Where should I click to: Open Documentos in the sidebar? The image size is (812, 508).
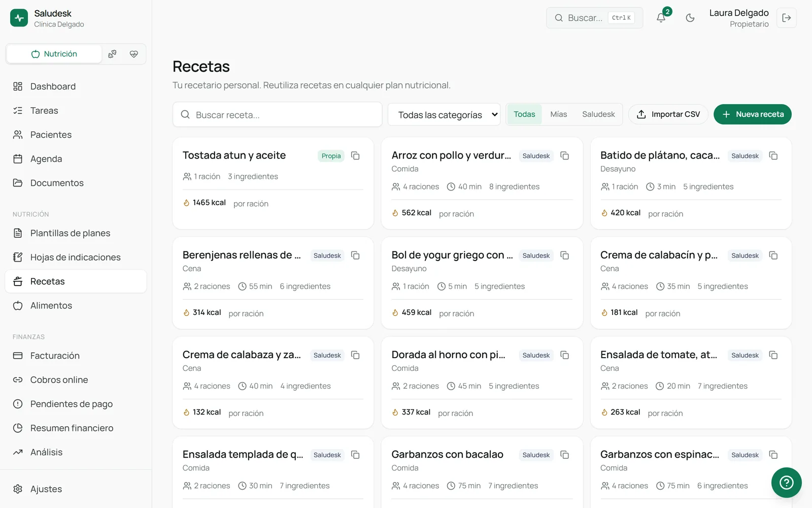pyautogui.click(x=76, y=183)
